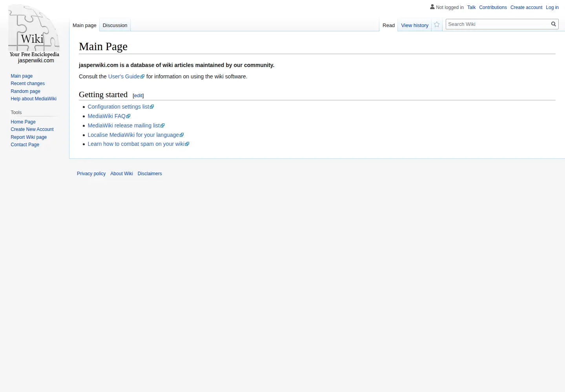Viewport: 565px width, 392px height.
Task: Open Learn how to combat spam link
Action: (139, 144)
